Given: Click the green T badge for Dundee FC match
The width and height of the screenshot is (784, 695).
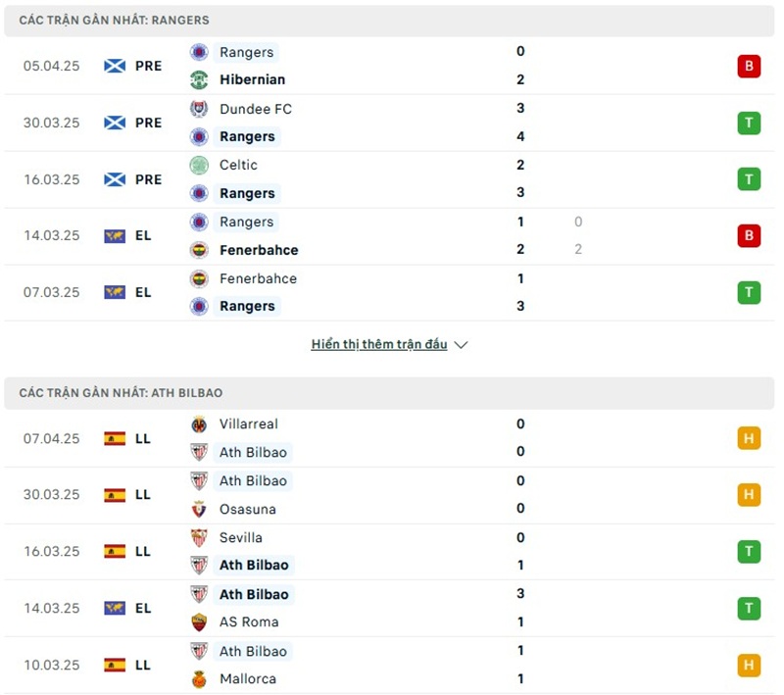Looking at the screenshot, I should tap(749, 124).
